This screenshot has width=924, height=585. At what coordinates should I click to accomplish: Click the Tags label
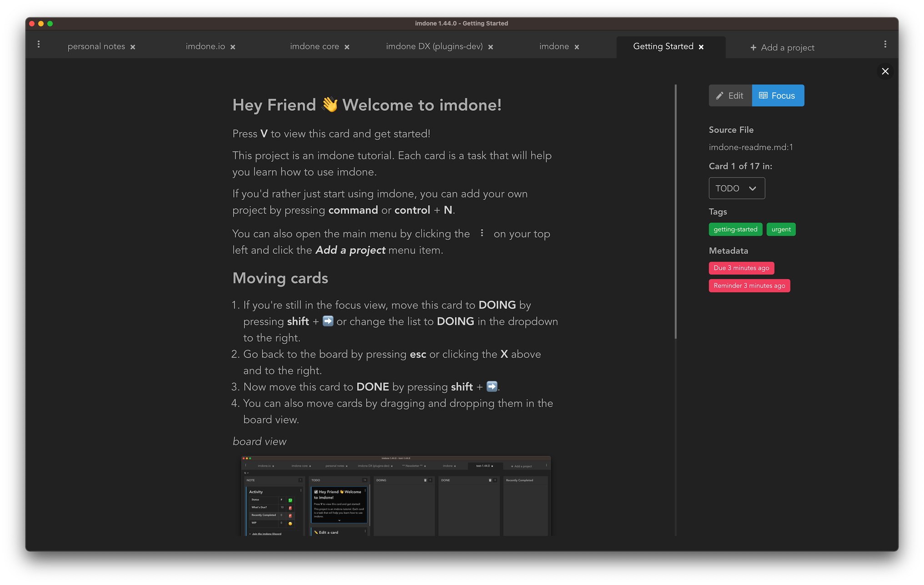pyautogui.click(x=718, y=211)
